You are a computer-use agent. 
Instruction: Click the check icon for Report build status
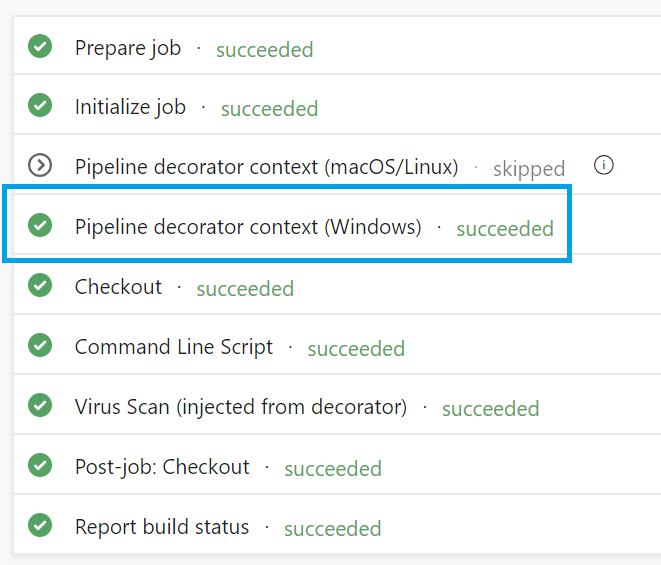tap(40, 526)
